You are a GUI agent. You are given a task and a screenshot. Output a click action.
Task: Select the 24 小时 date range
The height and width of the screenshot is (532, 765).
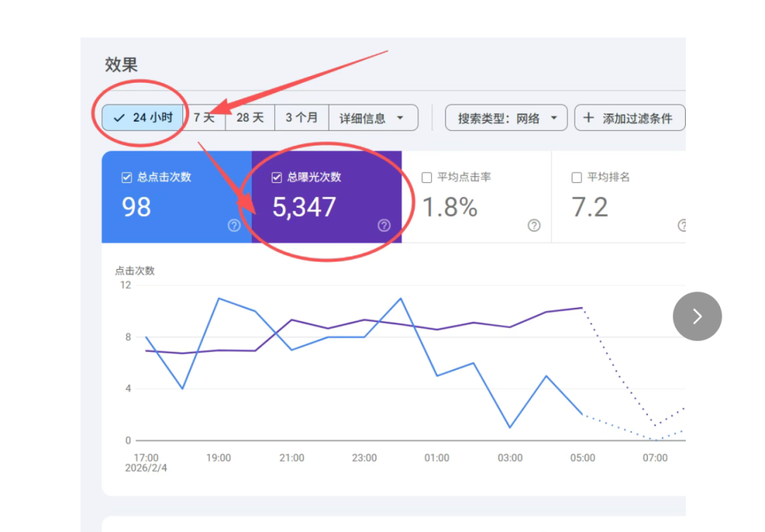(x=143, y=118)
